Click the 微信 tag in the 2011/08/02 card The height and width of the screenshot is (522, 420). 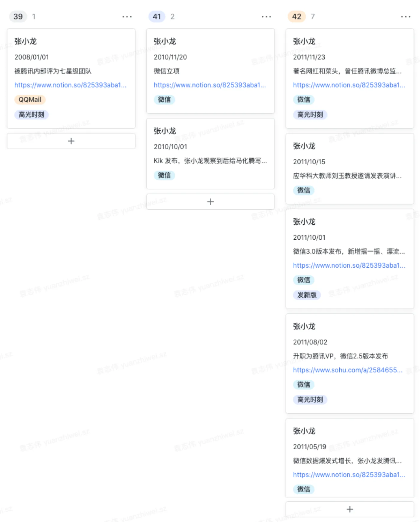pos(304,385)
